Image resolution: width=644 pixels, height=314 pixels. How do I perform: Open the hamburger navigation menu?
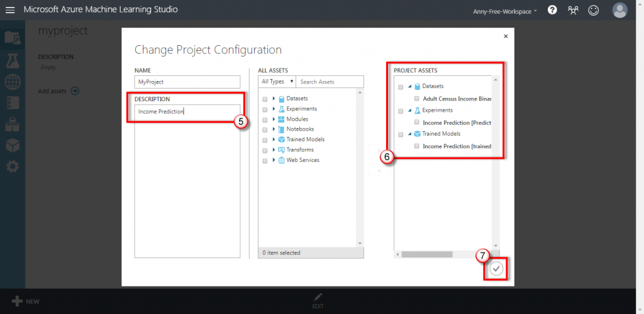tap(10, 10)
